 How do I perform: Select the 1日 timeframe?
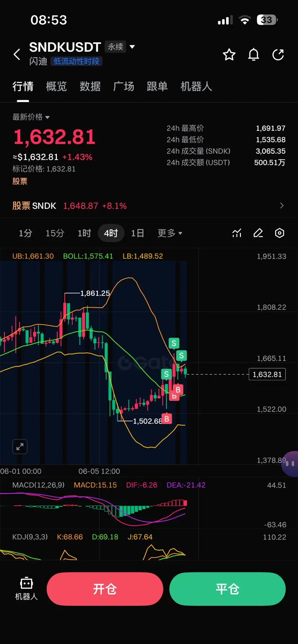(137, 233)
